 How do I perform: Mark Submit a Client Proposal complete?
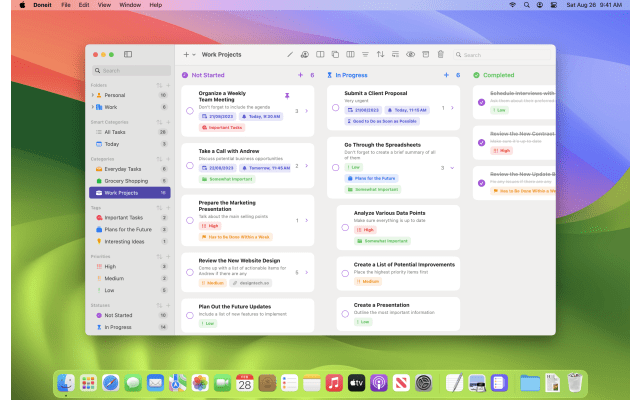point(336,108)
